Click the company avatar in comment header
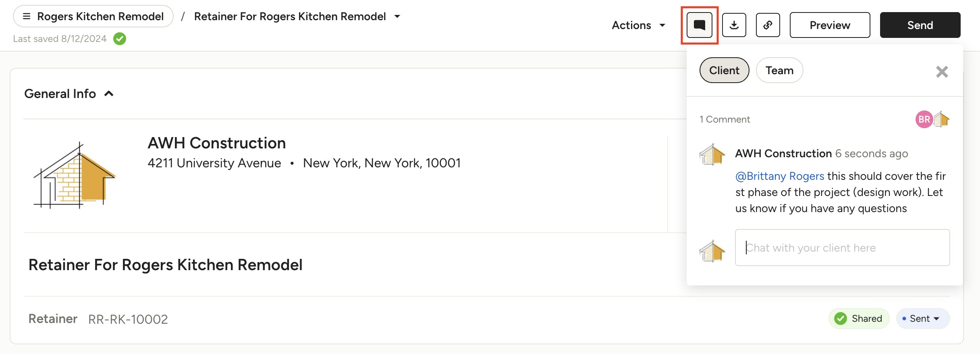Screen dimensions: 980x354 [942, 119]
